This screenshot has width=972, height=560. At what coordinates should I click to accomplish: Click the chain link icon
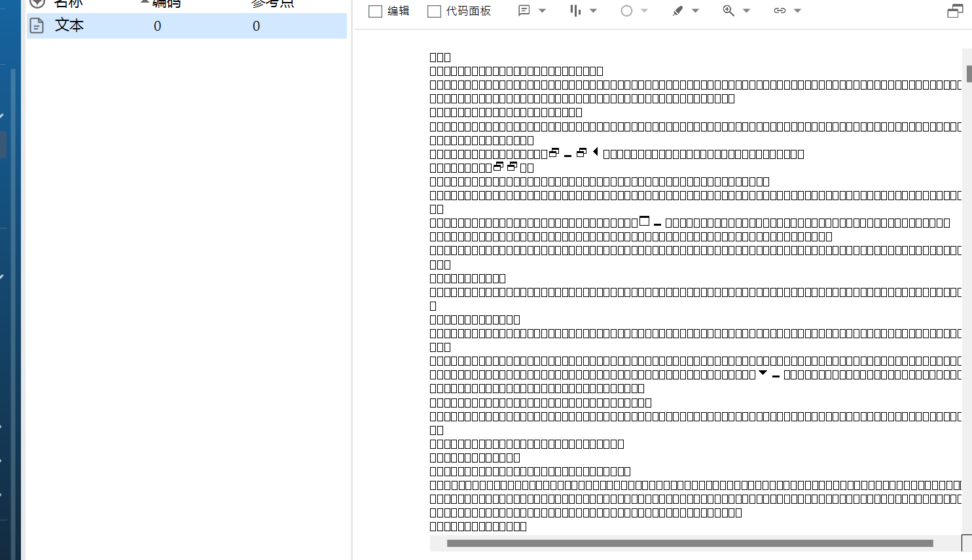click(x=780, y=10)
